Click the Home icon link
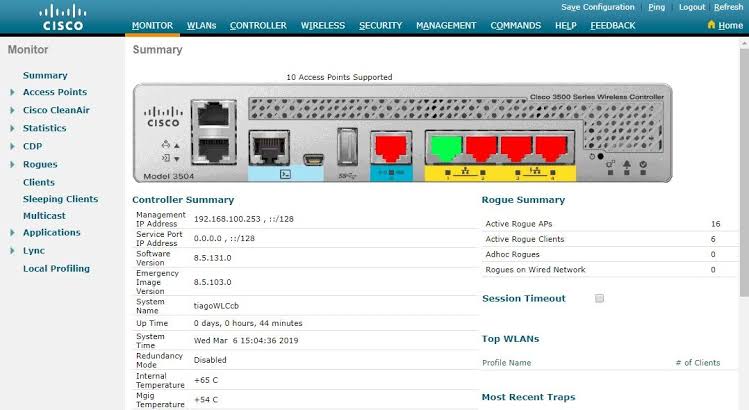Screen dimensions: 749x410 coord(711,25)
